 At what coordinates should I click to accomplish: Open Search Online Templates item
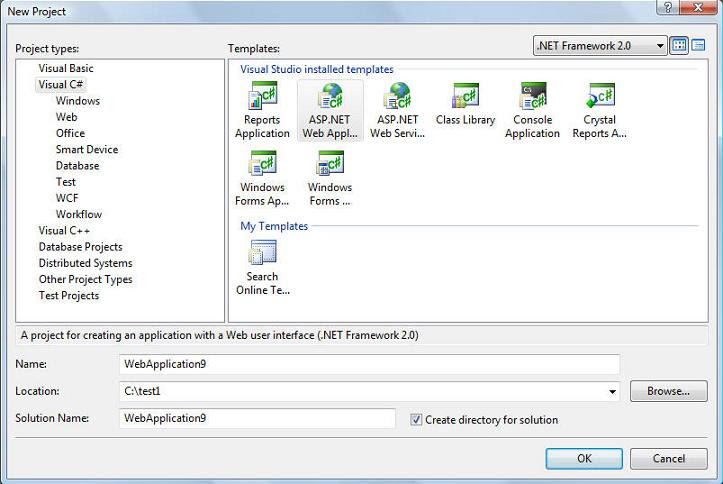pyautogui.click(x=263, y=267)
